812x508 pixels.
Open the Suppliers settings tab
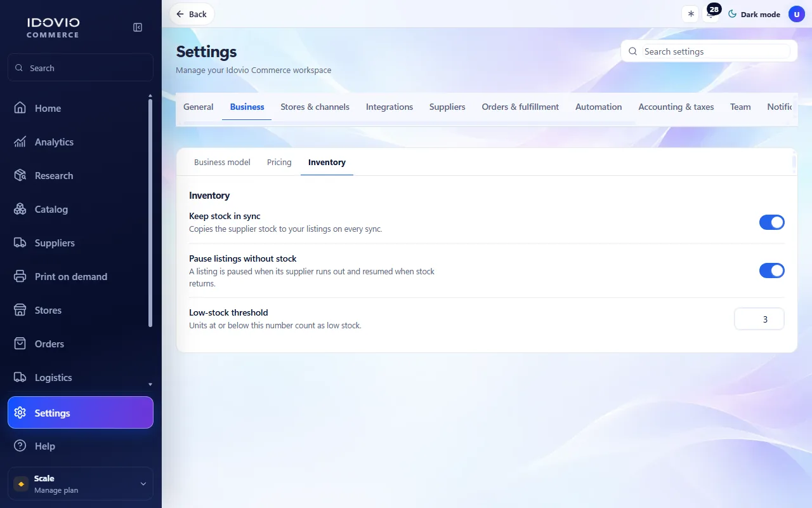click(x=447, y=107)
